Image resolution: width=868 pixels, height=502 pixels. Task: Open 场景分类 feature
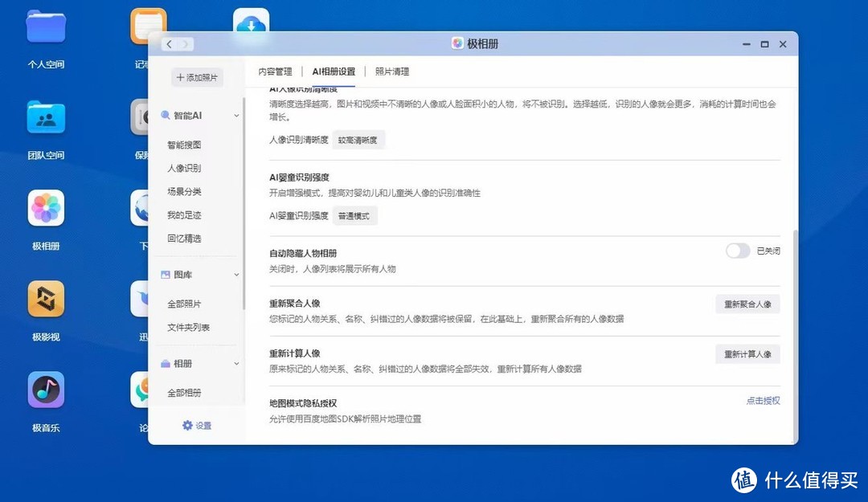click(x=184, y=191)
